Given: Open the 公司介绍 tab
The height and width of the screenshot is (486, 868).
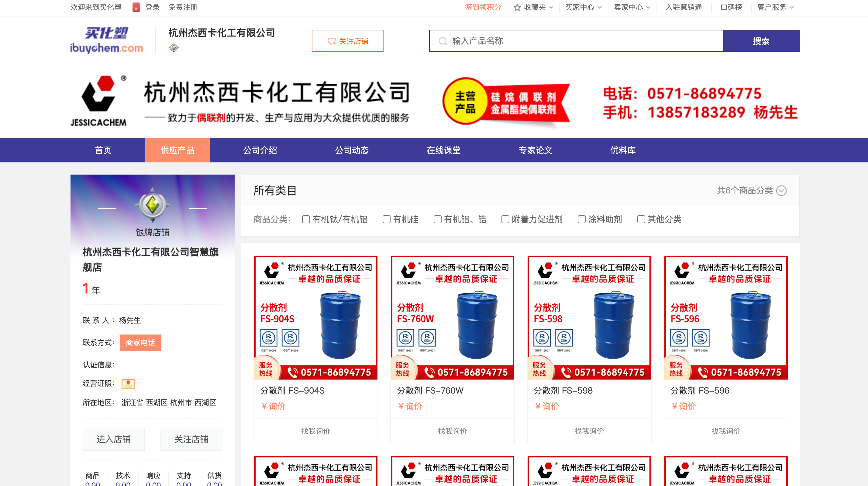Looking at the screenshot, I should point(260,150).
